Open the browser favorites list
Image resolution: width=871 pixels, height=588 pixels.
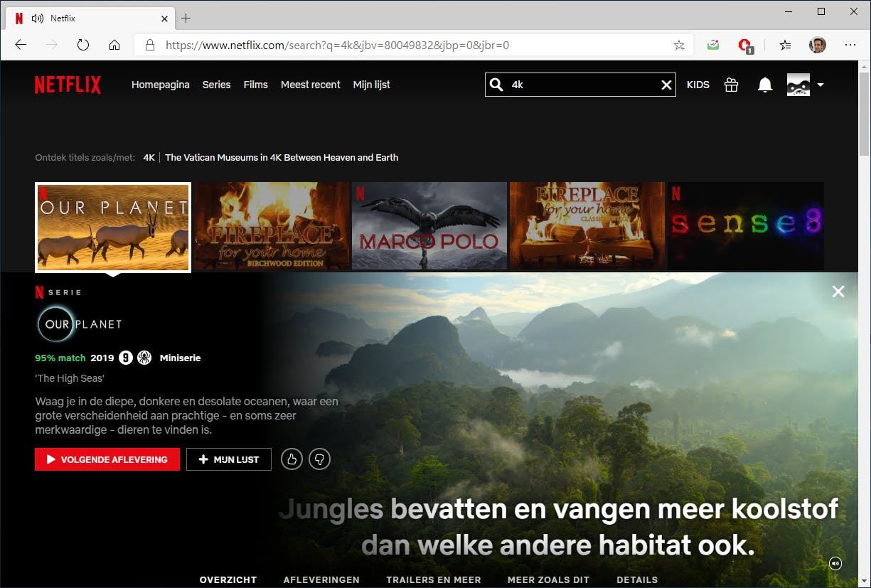(785, 45)
